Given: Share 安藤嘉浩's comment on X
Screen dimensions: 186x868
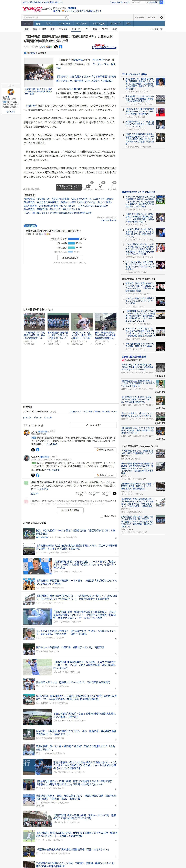Looking at the screenshot, I should click(x=33, y=475).
